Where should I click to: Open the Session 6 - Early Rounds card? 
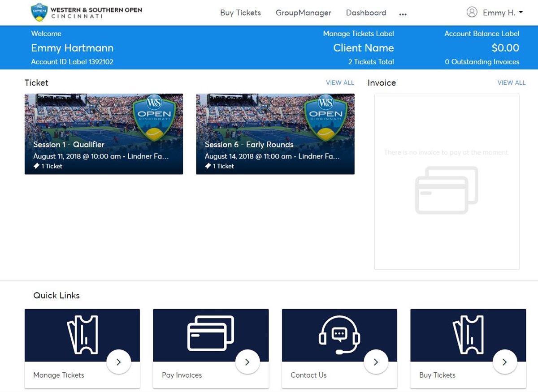tap(275, 134)
